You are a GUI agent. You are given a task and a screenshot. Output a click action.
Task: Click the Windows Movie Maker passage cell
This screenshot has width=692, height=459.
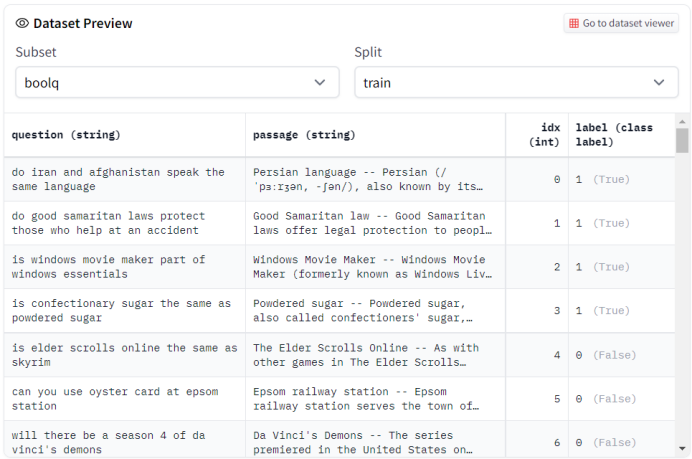(374, 267)
